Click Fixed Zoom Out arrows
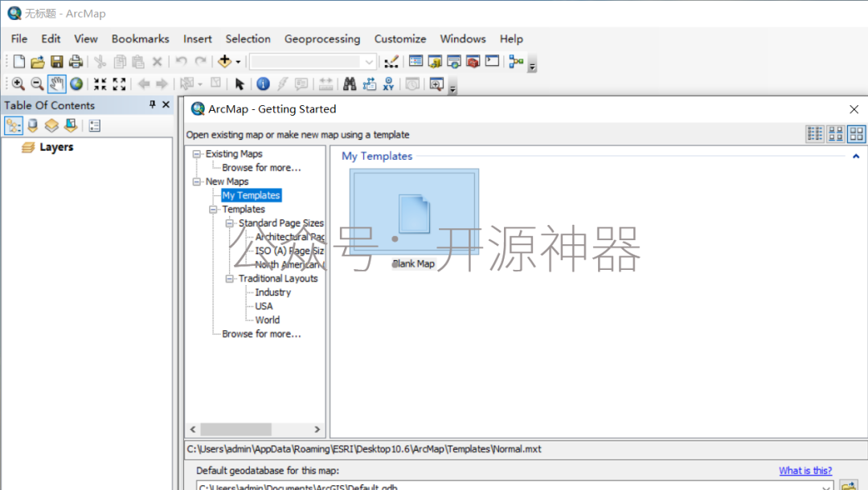The image size is (868, 490). [x=119, y=84]
